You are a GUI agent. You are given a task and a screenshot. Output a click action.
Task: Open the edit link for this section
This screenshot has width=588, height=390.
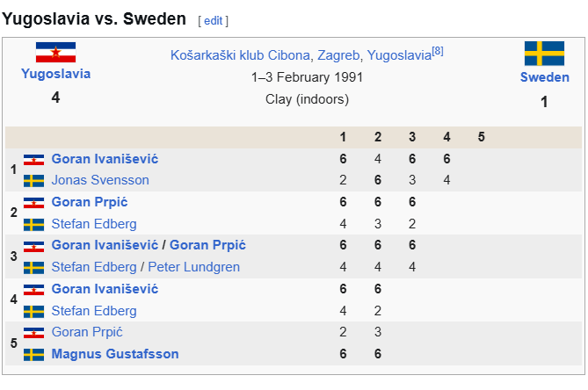(x=214, y=20)
